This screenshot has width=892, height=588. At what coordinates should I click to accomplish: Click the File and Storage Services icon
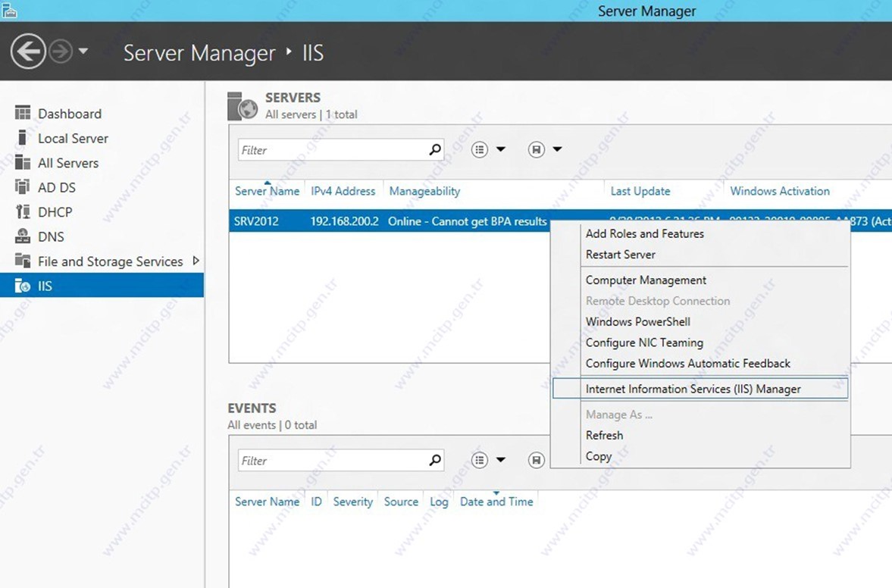[x=23, y=261]
